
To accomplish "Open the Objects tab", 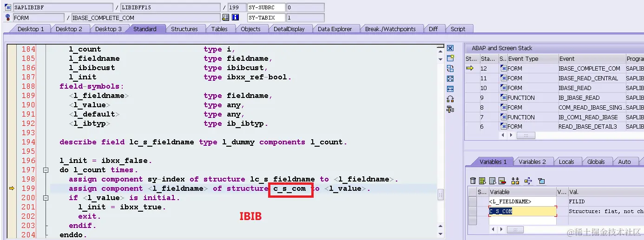I will pyautogui.click(x=250, y=29).
